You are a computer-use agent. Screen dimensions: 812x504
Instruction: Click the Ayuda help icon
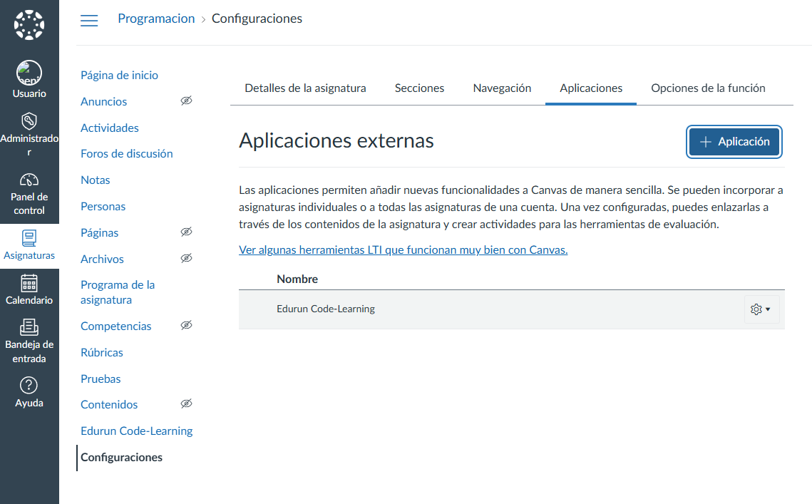point(29,385)
